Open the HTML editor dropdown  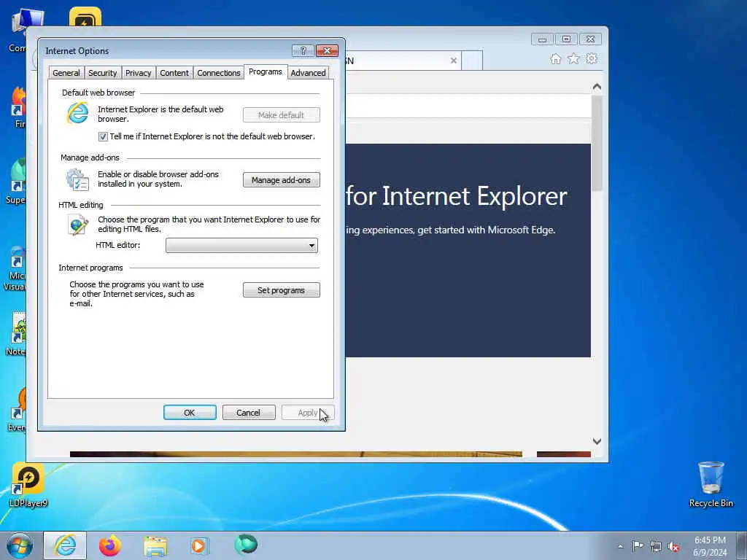[241, 246]
